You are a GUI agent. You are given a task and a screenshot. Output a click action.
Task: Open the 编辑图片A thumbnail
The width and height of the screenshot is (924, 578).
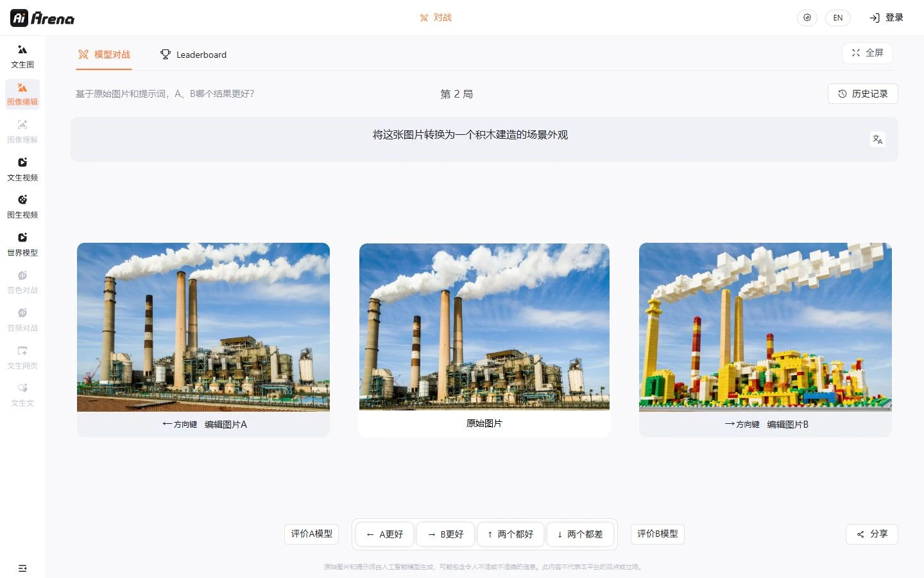(203, 327)
